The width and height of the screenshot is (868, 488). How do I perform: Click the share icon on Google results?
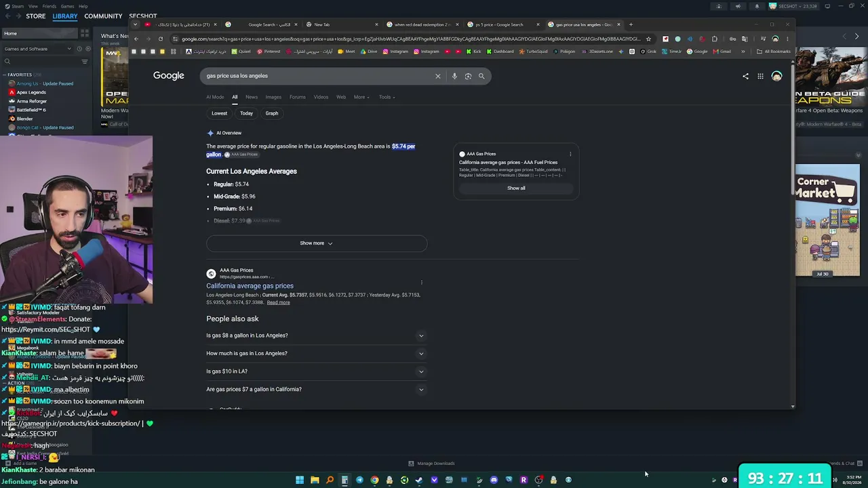(745, 76)
